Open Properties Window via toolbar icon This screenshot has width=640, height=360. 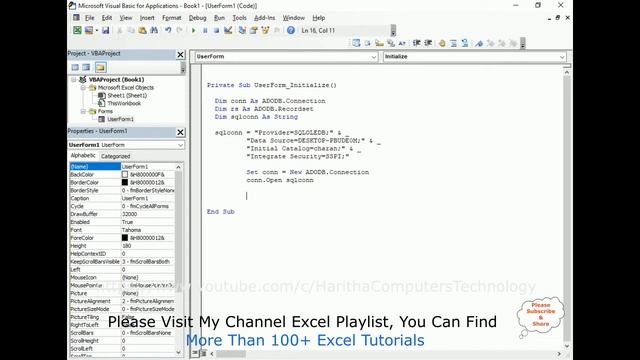253,30
